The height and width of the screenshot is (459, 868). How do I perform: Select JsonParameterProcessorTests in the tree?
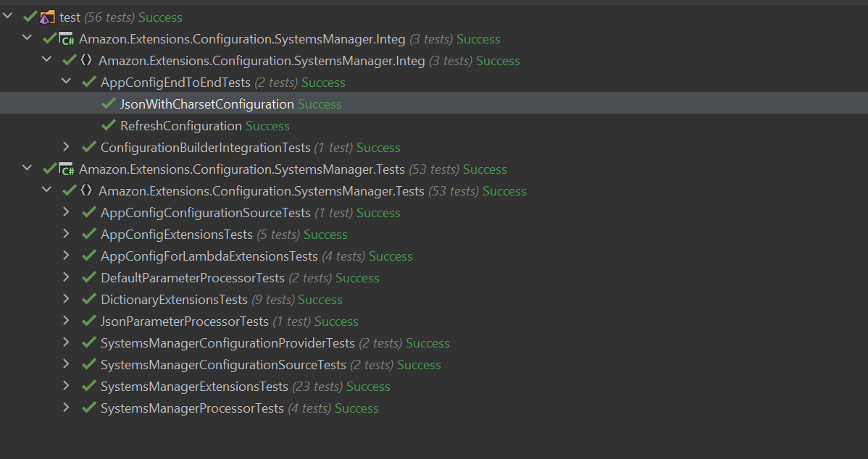pyautogui.click(x=184, y=321)
